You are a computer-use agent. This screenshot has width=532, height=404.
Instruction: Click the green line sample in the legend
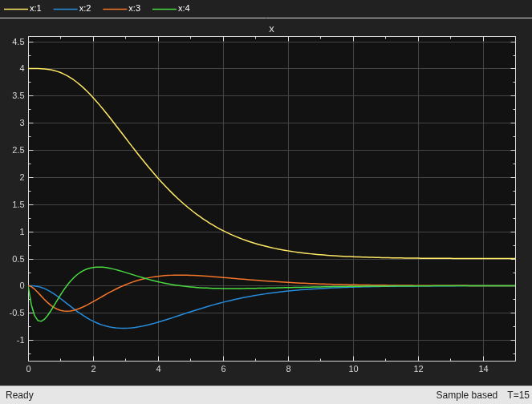[x=164, y=9]
